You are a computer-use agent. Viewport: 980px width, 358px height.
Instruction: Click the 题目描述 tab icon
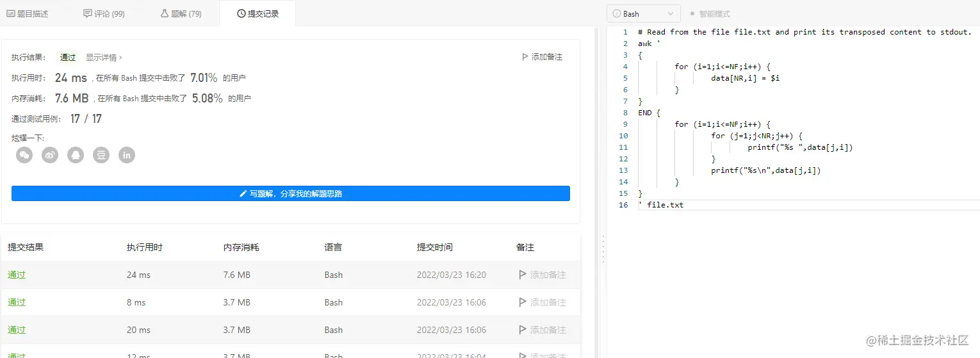(x=11, y=13)
